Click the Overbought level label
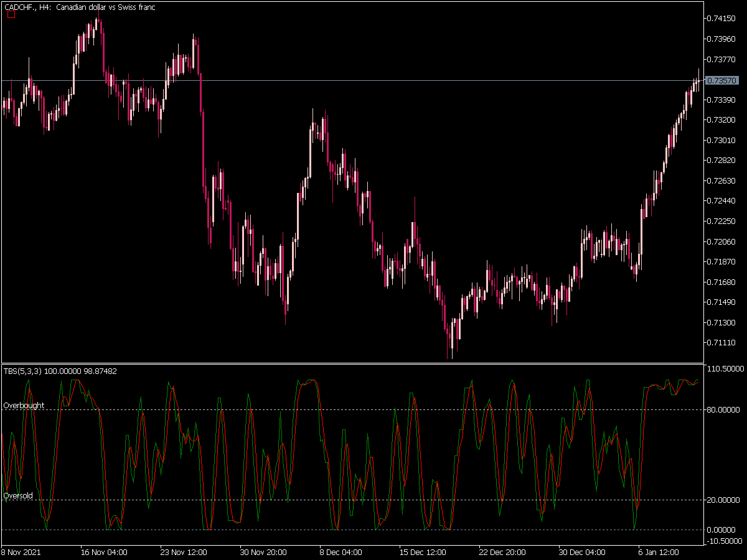The width and height of the screenshot is (747, 560). coord(24,405)
